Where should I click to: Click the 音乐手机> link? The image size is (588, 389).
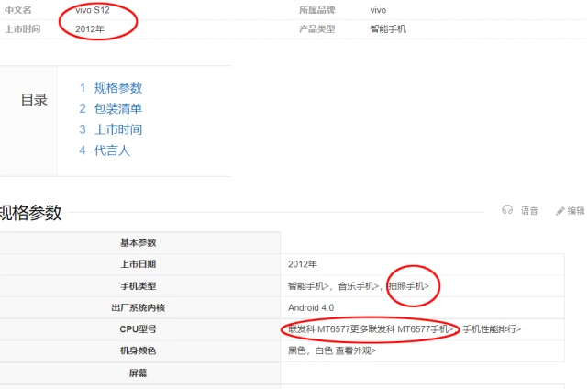coord(359,286)
